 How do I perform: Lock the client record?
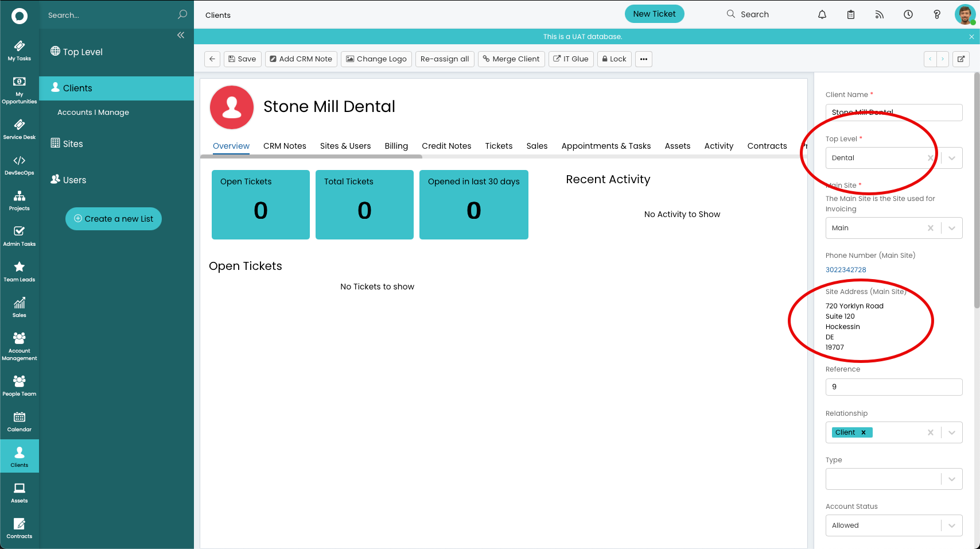pos(615,59)
